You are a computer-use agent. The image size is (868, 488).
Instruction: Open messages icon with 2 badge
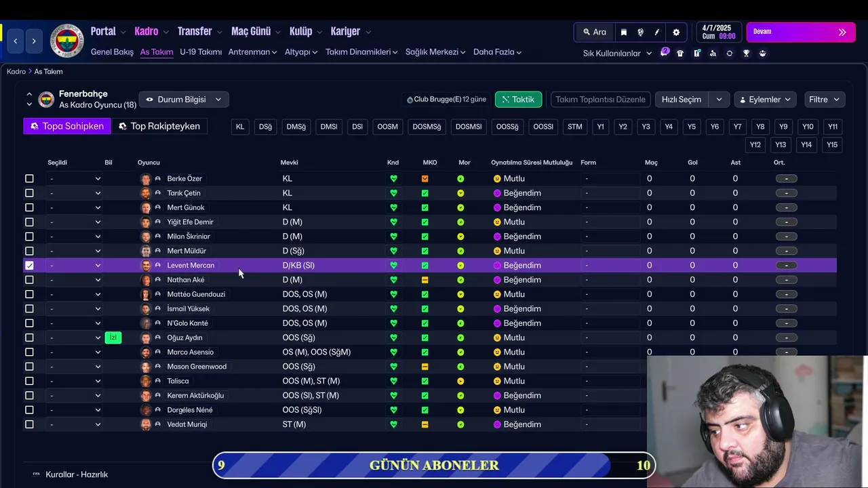665,53
